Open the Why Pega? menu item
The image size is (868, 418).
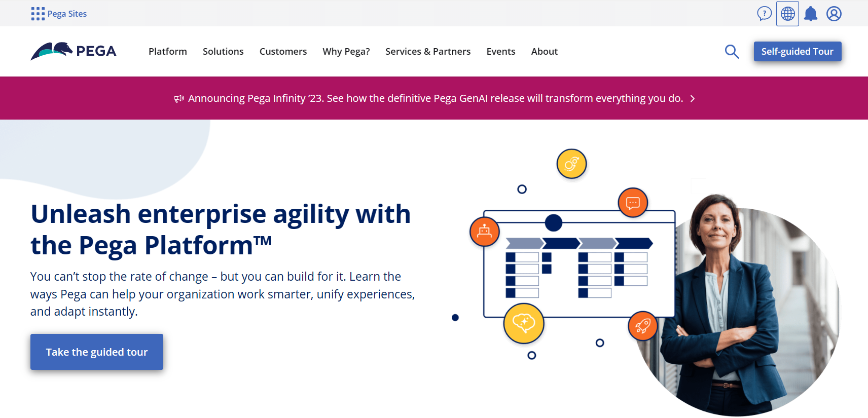(346, 52)
